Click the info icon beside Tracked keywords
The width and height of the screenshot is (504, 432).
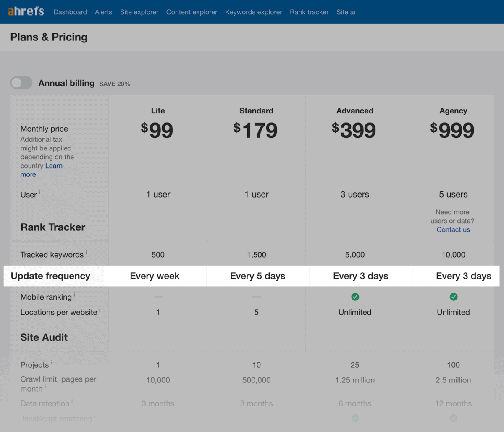[86, 252]
